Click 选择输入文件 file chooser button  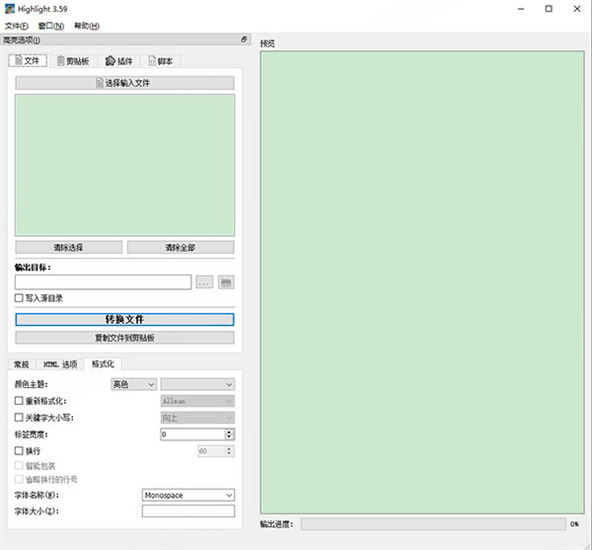(x=125, y=83)
